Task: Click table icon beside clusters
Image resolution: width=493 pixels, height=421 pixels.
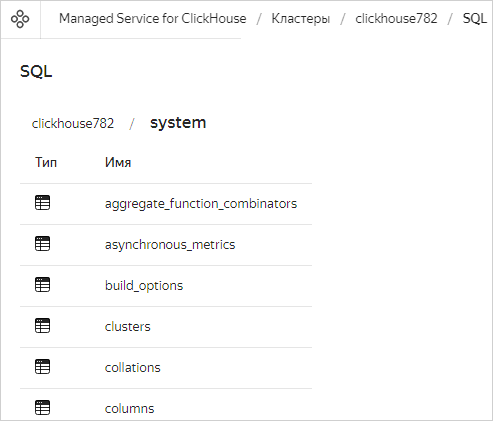Action: point(42,326)
